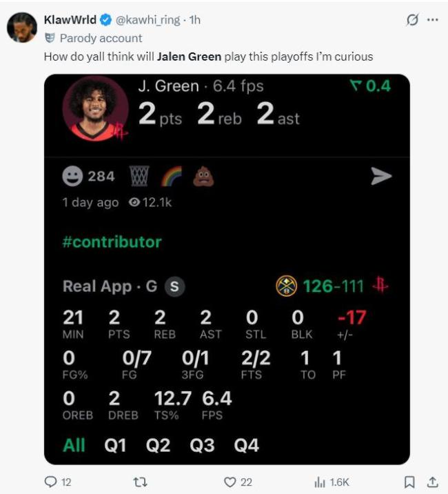React with the rainbow emoji
Image resolution: width=448 pixels, height=494 pixels.
pyautogui.click(x=172, y=177)
